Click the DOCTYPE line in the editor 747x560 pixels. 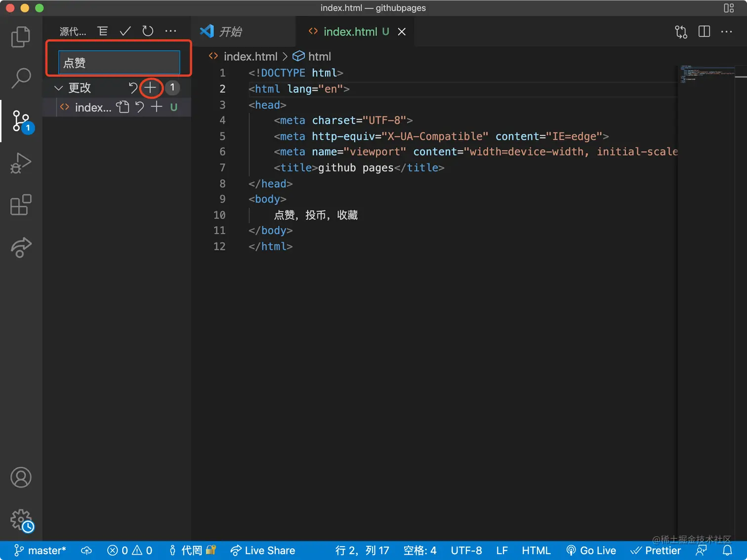click(295, 73)
